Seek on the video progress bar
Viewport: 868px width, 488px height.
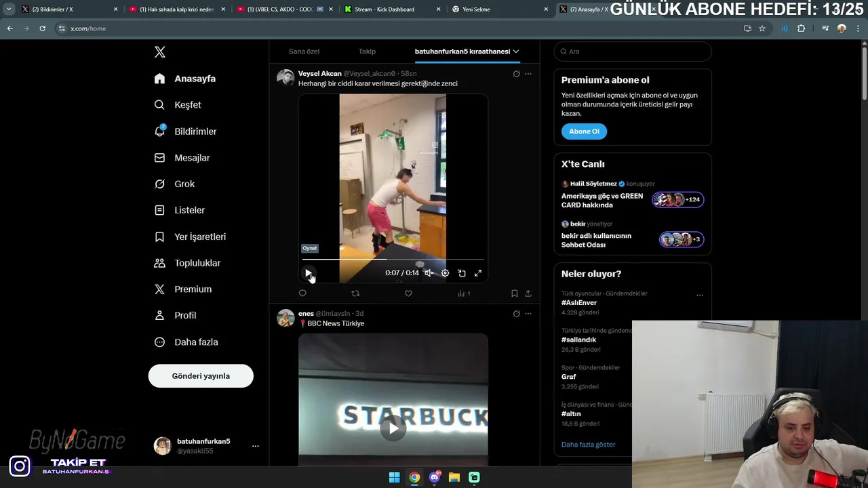point(393,259)
